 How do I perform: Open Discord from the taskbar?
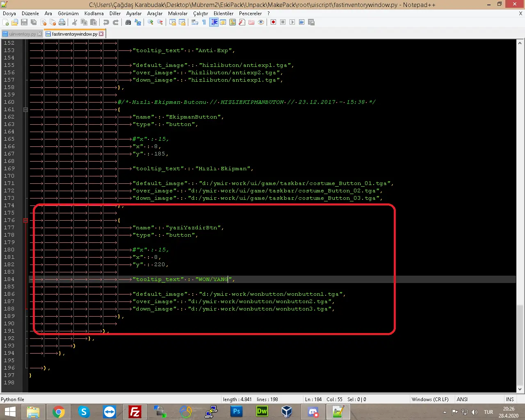(x=313, y=412)
